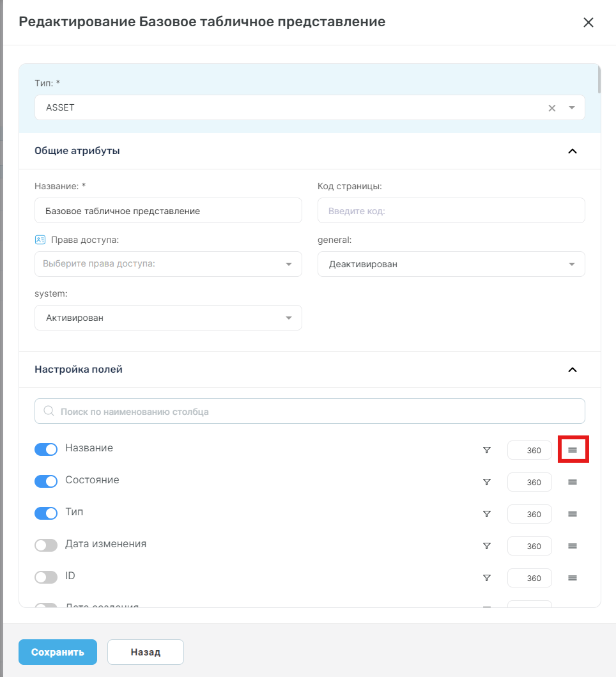The width and height of the screenshot is (616, 677).
Task: Collapse the Настройка полей section
Action: coord(573,370)
